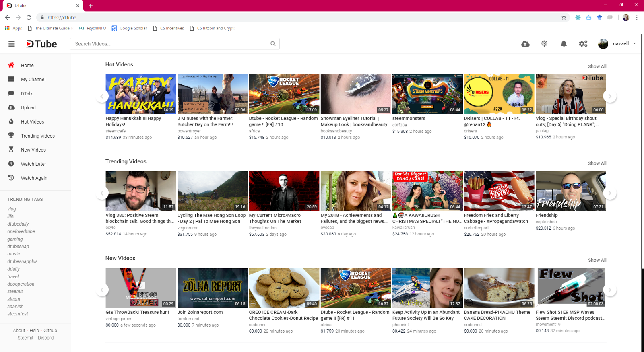Go to Watch Later in sidebar
The height and width of the screenshot is (352, 644).
click(x=33, y=164)
